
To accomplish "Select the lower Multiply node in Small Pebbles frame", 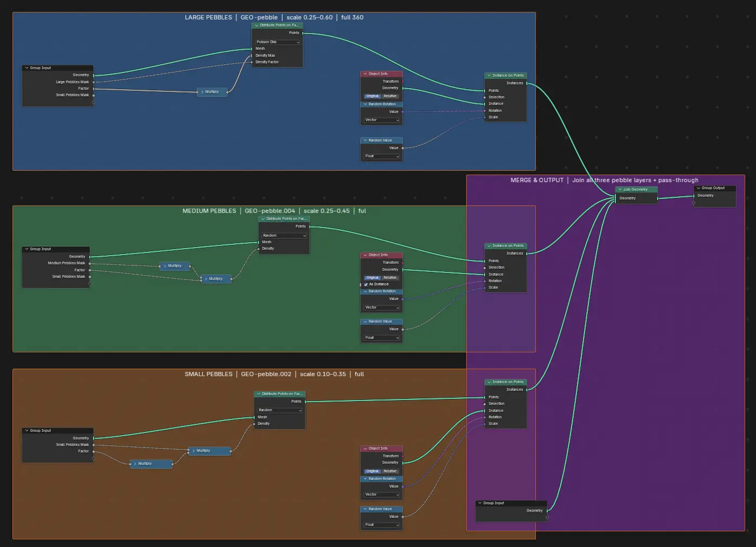I will 151,464.
